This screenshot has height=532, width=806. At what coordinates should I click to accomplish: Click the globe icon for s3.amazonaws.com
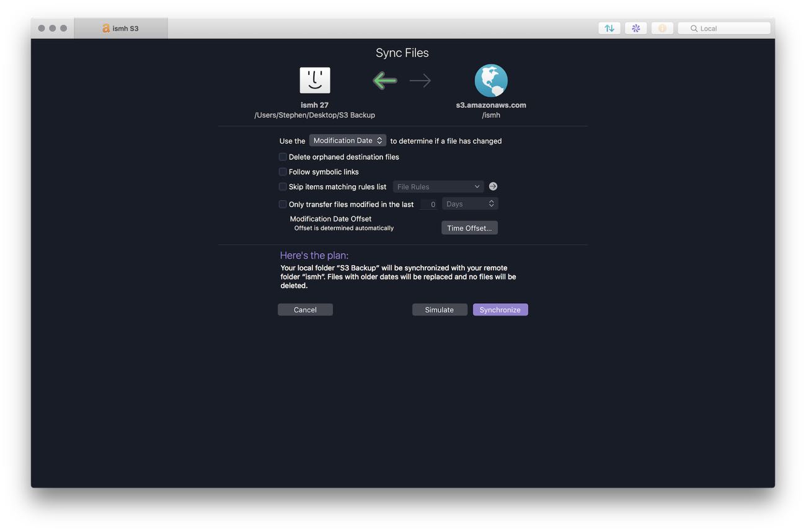pos(491,81)
